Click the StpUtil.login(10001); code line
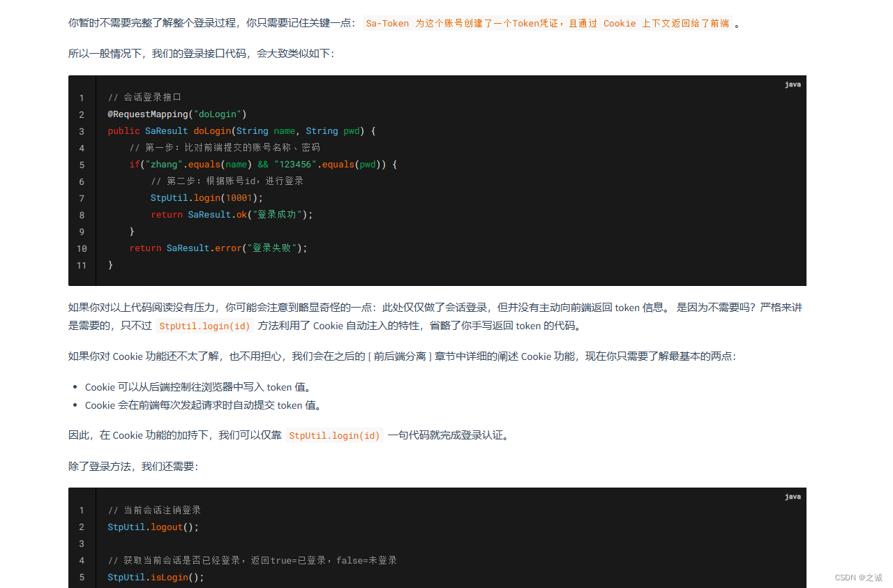The width and height of the screenshot is (893, 588). (x=207, y=198)
